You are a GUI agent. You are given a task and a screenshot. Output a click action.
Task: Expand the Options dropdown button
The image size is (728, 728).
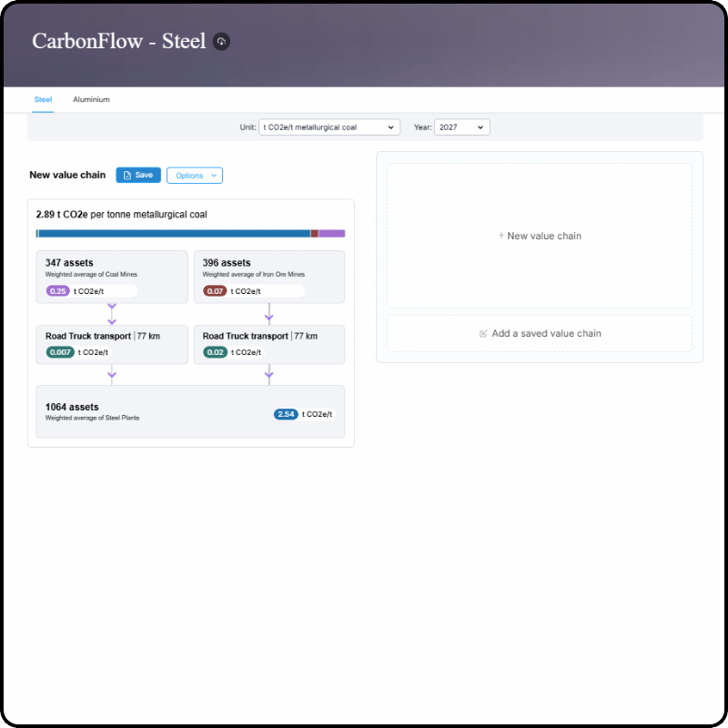click(x=194, y=176)
